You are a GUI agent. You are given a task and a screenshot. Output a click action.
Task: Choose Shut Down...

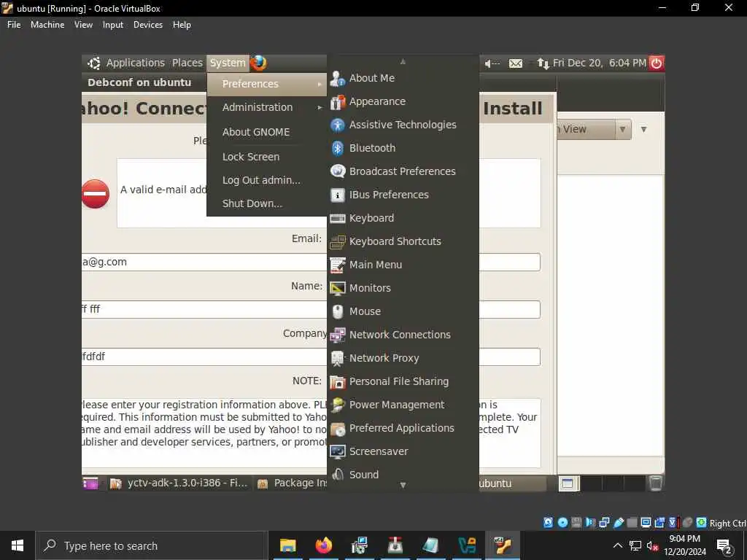point(267,203)
